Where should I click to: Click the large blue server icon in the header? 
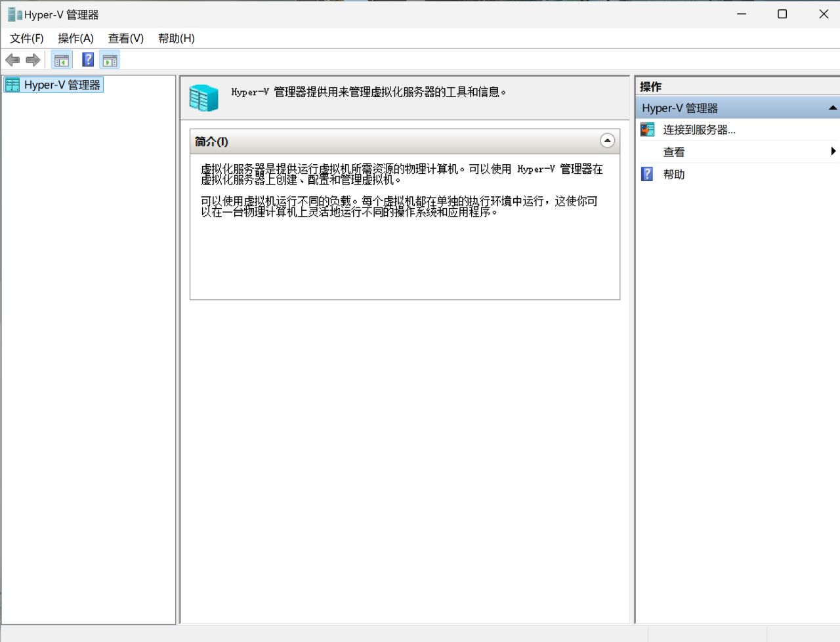[204, 98]
